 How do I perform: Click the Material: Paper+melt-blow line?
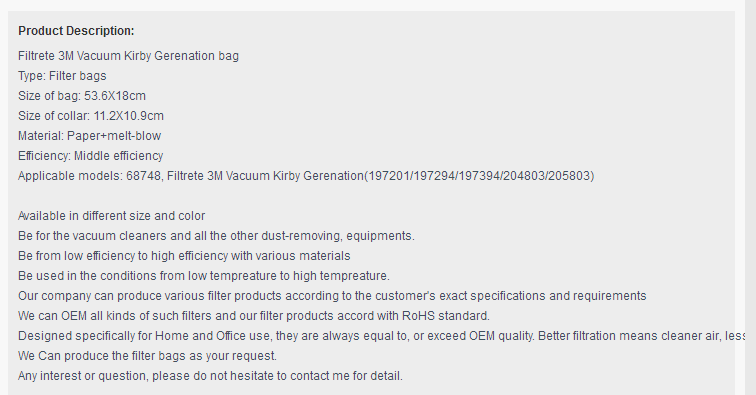[90, 136]
